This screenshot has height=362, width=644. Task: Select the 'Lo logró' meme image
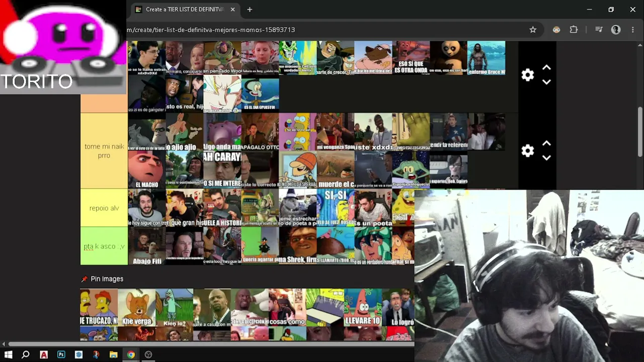(398, 308)
